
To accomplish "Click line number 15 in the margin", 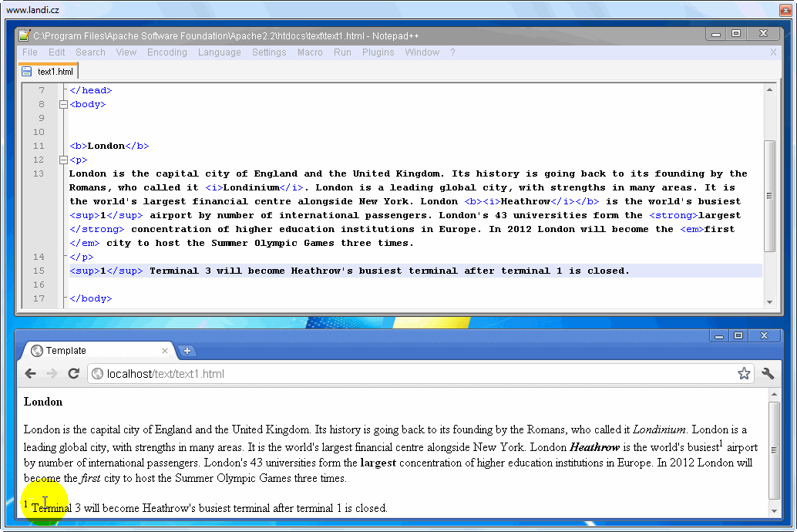I will pos(39,271).
